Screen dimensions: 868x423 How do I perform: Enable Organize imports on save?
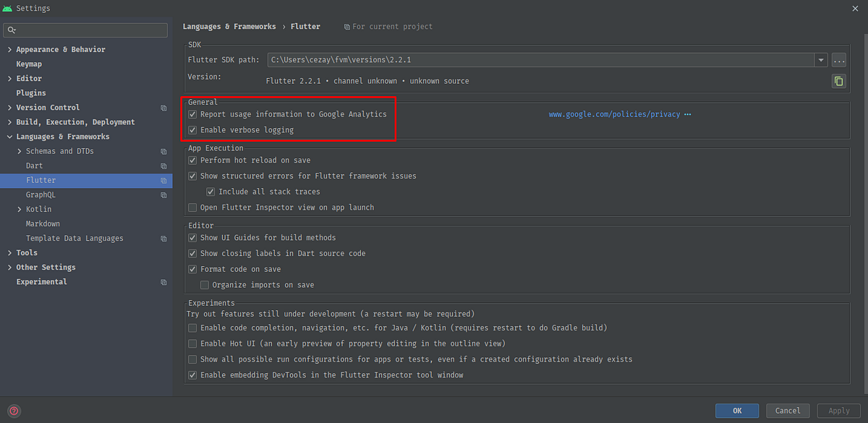(205, 284)
